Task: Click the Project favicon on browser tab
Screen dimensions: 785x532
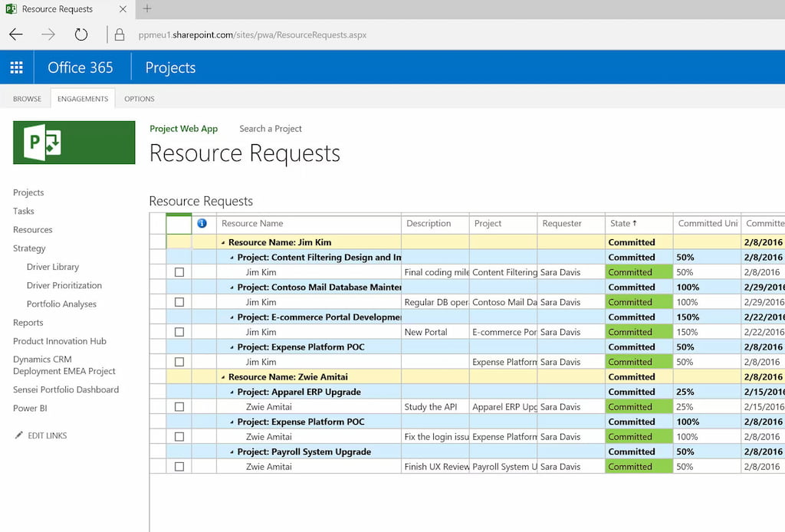Action: tap(11, 9)
